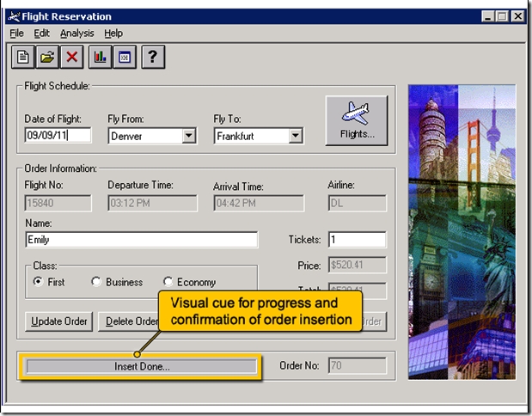Click the Arrival Time field
The width and height of the screenshot is (532, 416).
click(259, 203)
